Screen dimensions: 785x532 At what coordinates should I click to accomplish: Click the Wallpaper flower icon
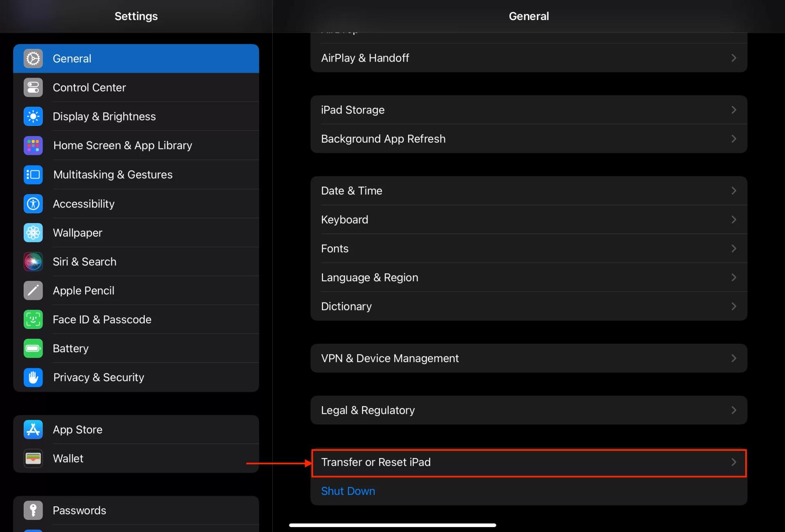pos(33,232)
